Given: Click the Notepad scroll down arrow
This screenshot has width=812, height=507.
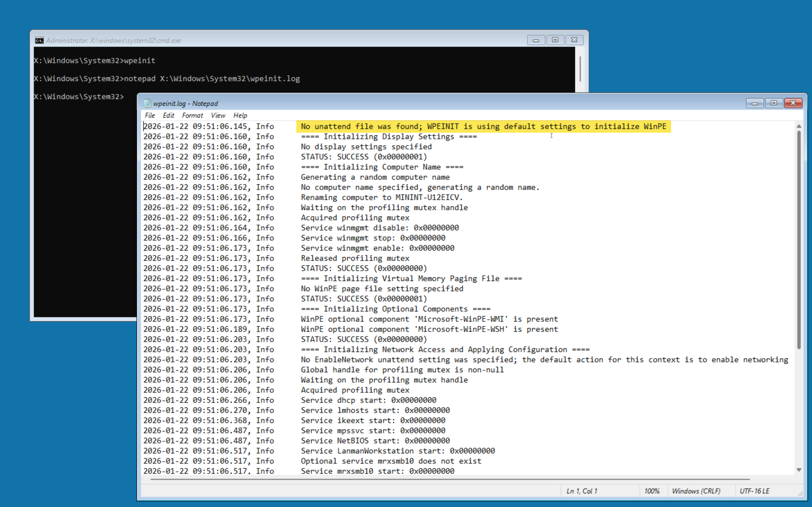Looking at the screenshot, I should pyautogui.click(x=798, y=470).
